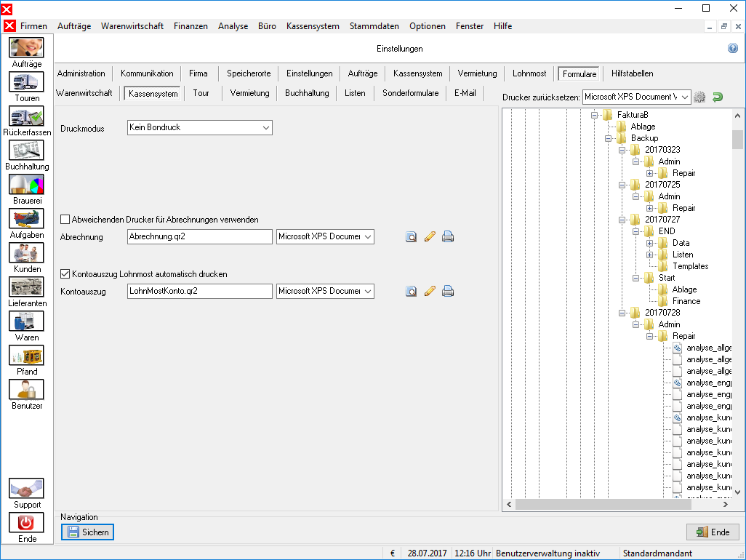Open the Support handshake icon
746x560 pixels.
coord(27,489)
